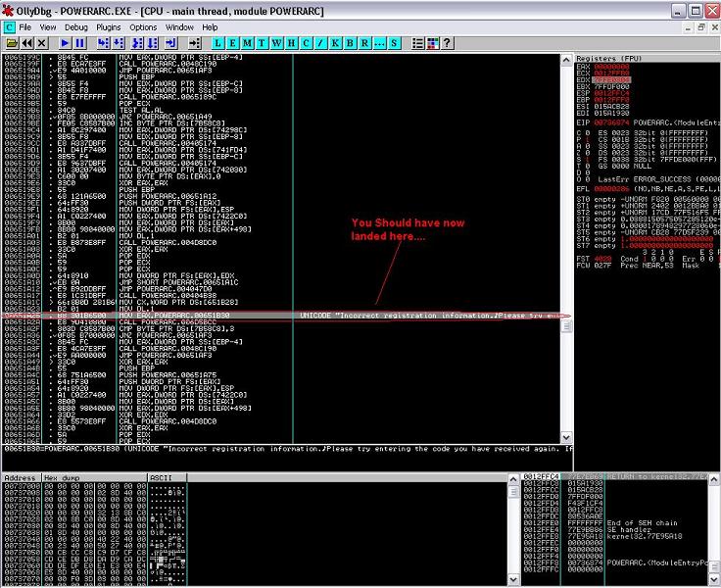Pause execution with the pause icon

(80, 43)
